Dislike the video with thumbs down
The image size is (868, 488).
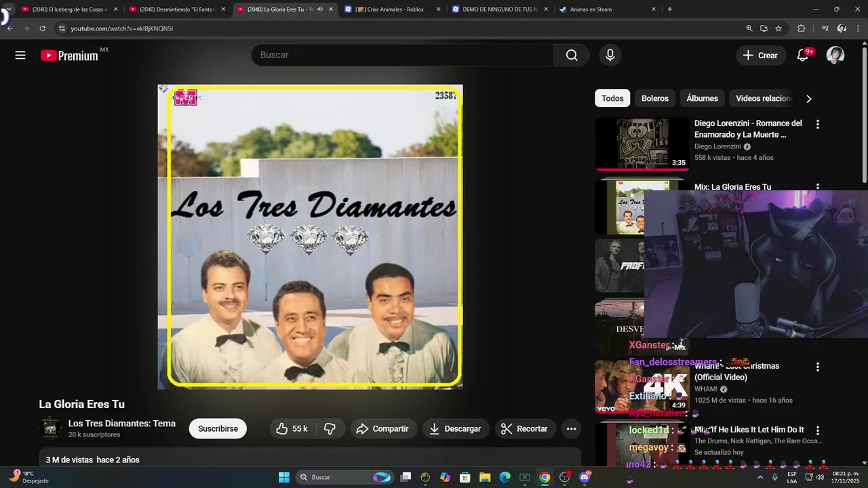[x=330, y=428]
